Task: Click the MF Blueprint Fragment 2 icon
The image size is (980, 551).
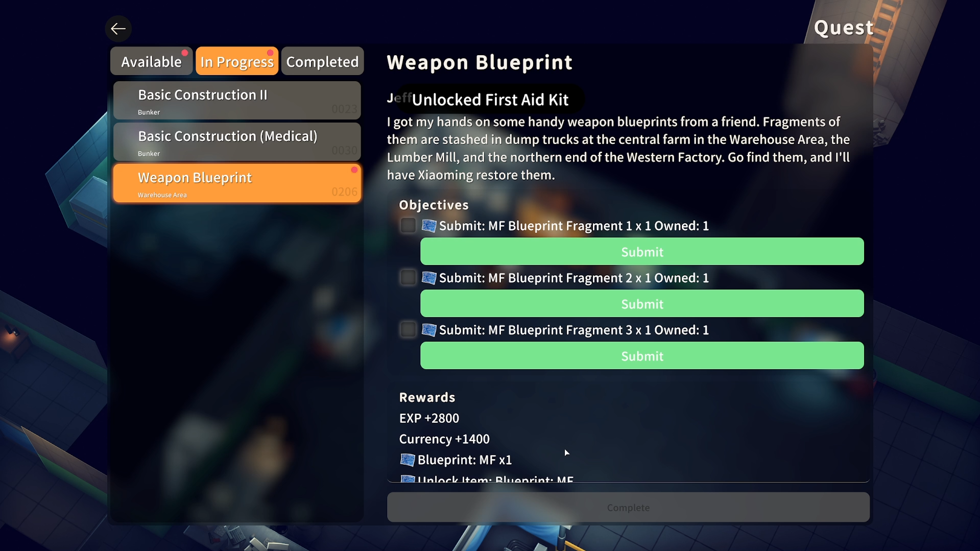Action: [428, 278]
